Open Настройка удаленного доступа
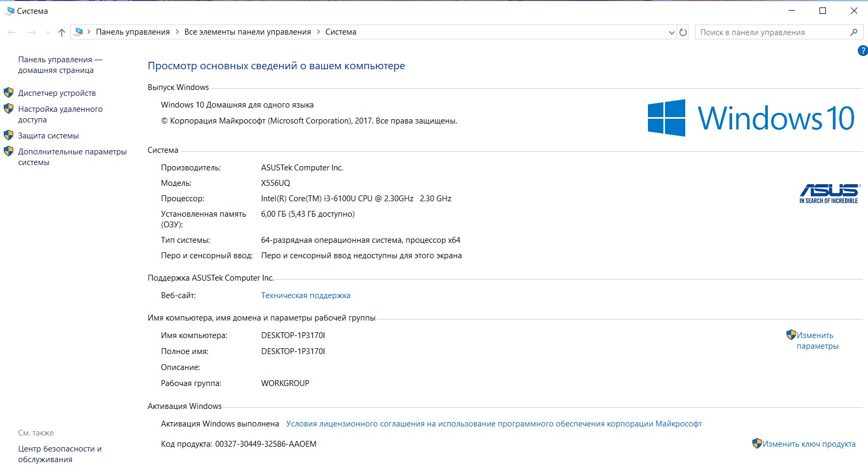This screenshot has height=476, width=868. tap(60, 114)
